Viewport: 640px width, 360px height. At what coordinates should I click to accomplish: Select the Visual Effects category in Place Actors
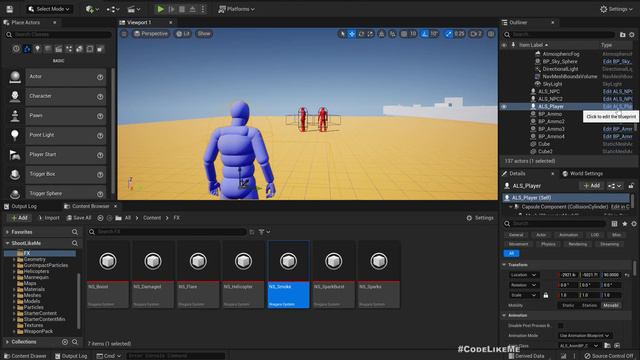[69, 49]
